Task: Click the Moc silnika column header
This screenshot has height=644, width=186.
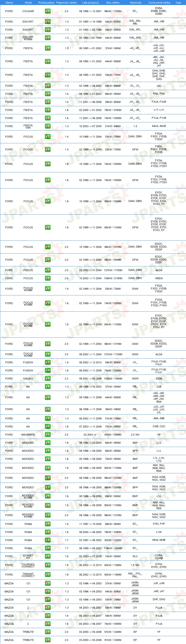Action: (113, 3)
